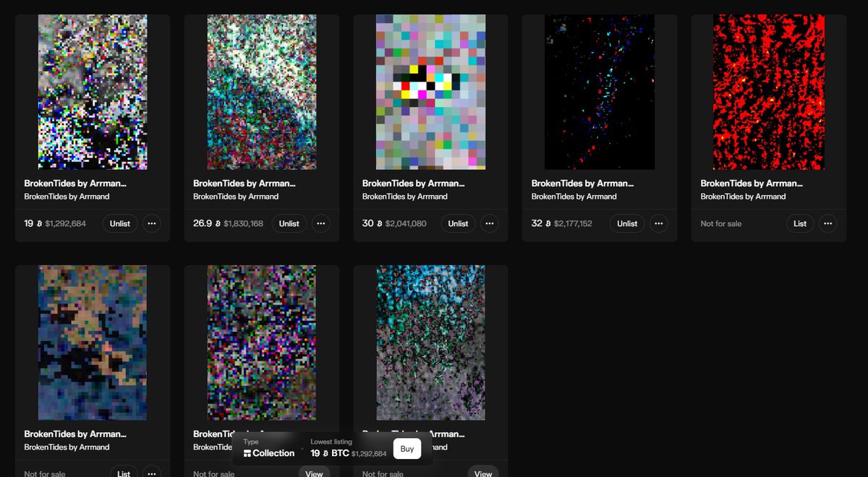Screen dimensions: 868x477
Task: Open the black sparse-pixel artwork priced 32 BTC
Action: 600,92
